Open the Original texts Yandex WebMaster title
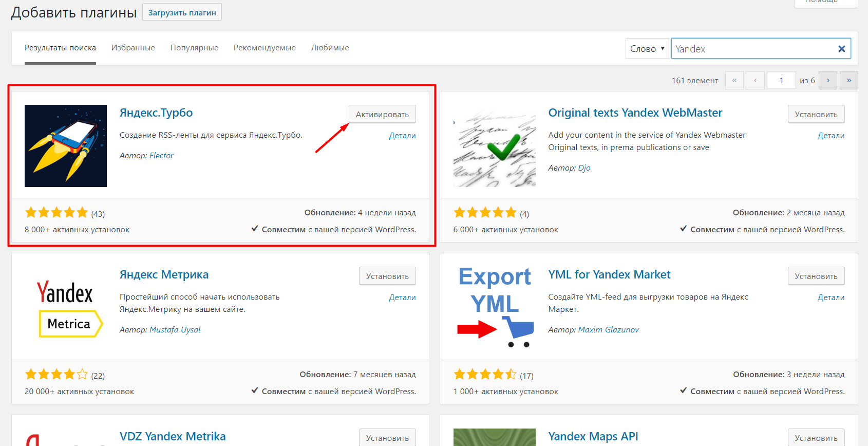Viewport: 868px width, 446px height. point(635,113)
